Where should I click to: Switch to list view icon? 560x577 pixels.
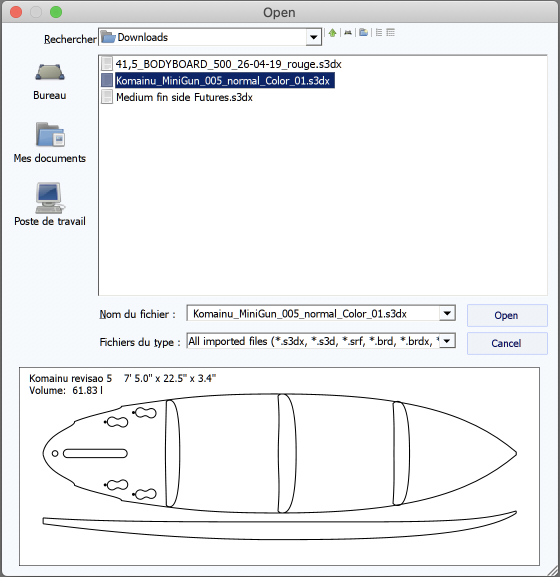coord(379,33)
